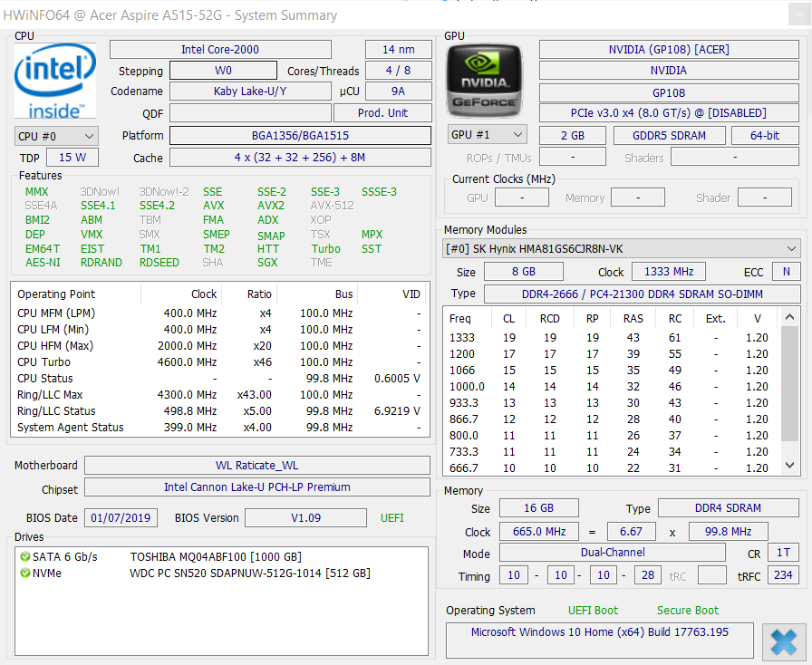The image size is (812, 665).
Task: Click the DDR4 SDRAM memory type field
Action: [x=728, y=508]
